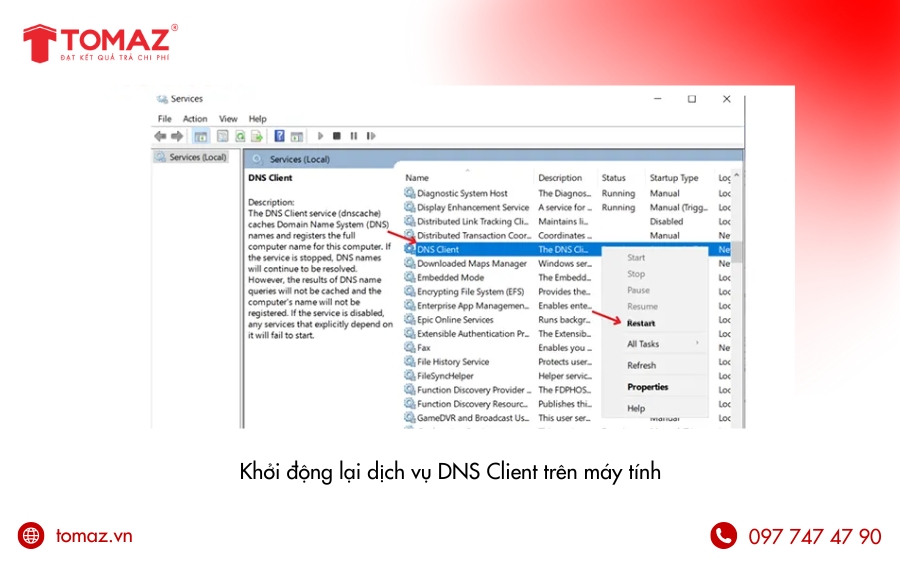Click the gear icon beside FileSyncHelper
The width and height of the screenshot is (900, 563).
click(409, 375)
